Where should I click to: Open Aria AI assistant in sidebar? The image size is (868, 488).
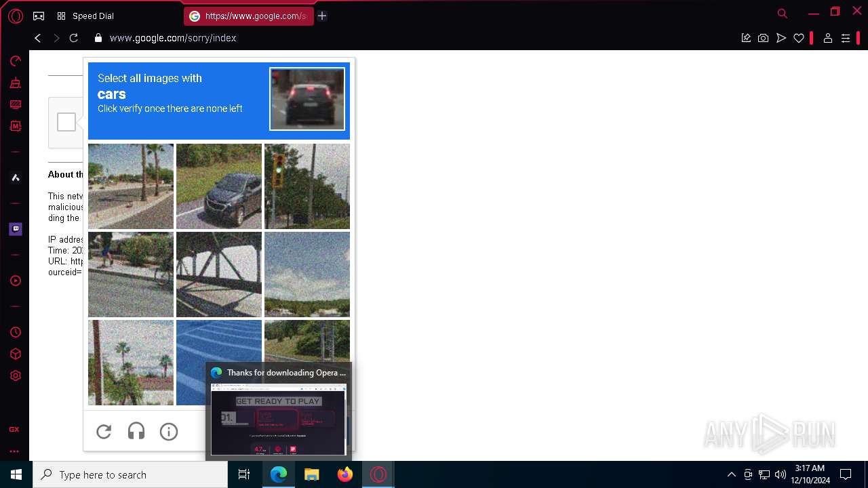[x=15, y=178]
